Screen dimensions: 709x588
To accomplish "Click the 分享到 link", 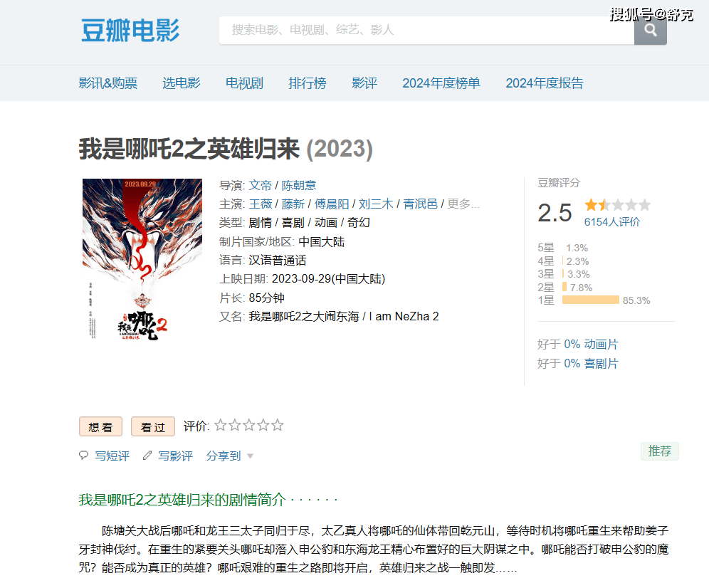I will click(224, 456).
